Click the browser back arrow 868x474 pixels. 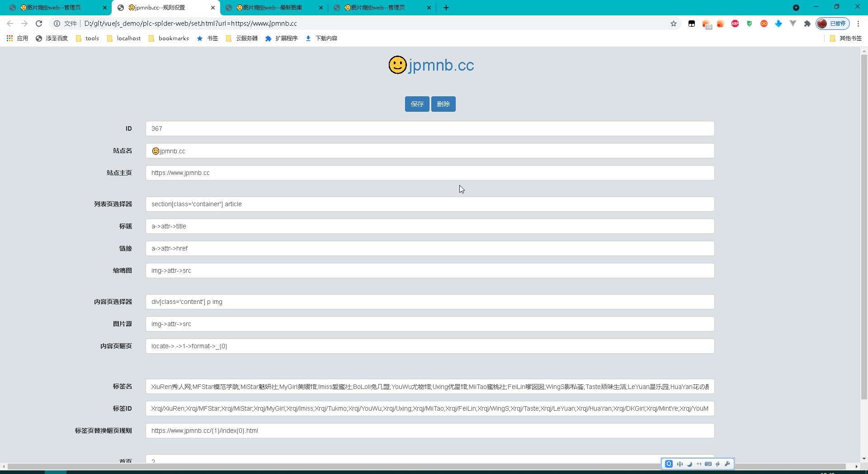(x=10, y=24)
